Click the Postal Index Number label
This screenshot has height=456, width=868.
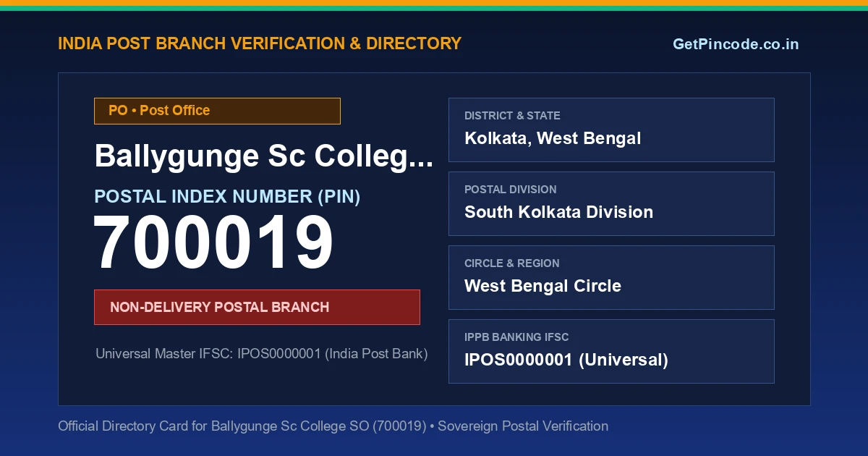227,196
